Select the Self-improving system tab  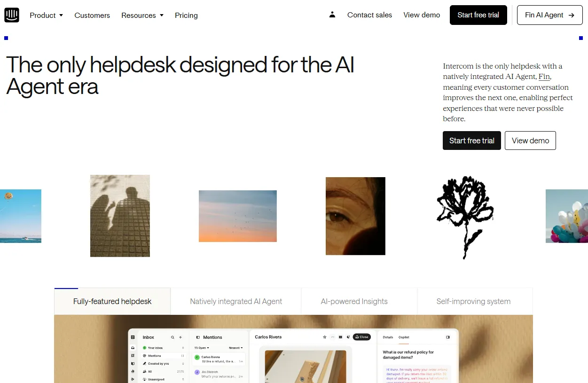tap(473, 301)
